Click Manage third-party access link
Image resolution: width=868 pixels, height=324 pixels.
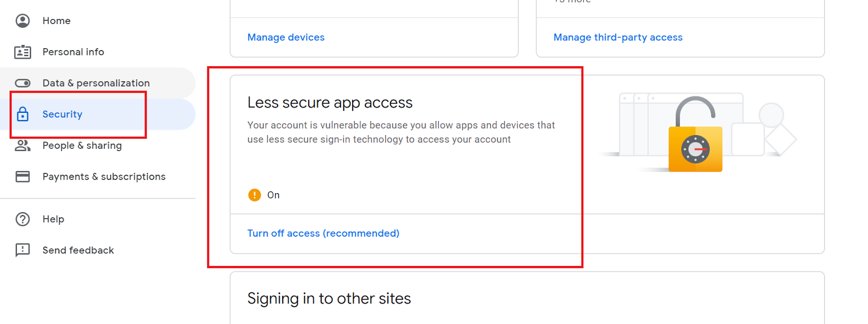(x=618, y=37)
